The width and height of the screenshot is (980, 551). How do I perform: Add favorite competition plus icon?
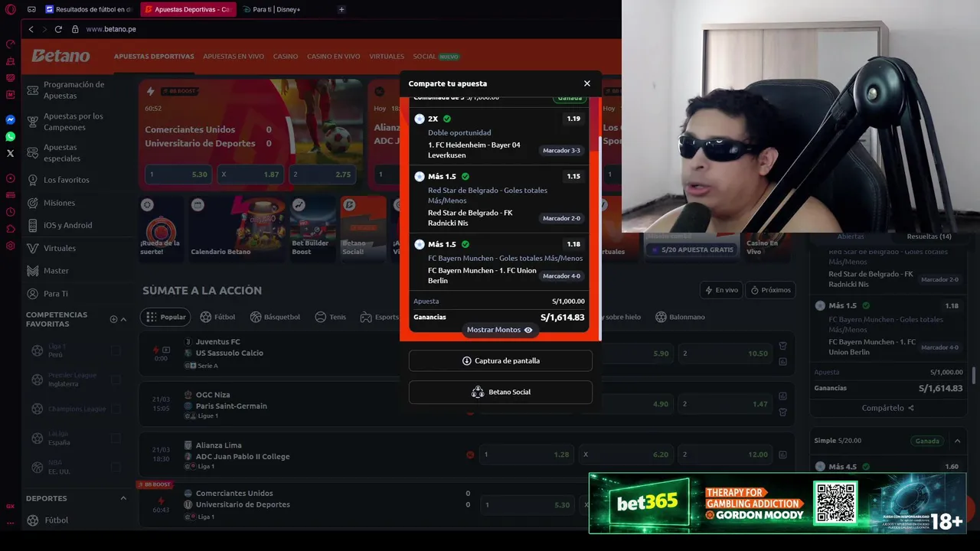(113, 319)
